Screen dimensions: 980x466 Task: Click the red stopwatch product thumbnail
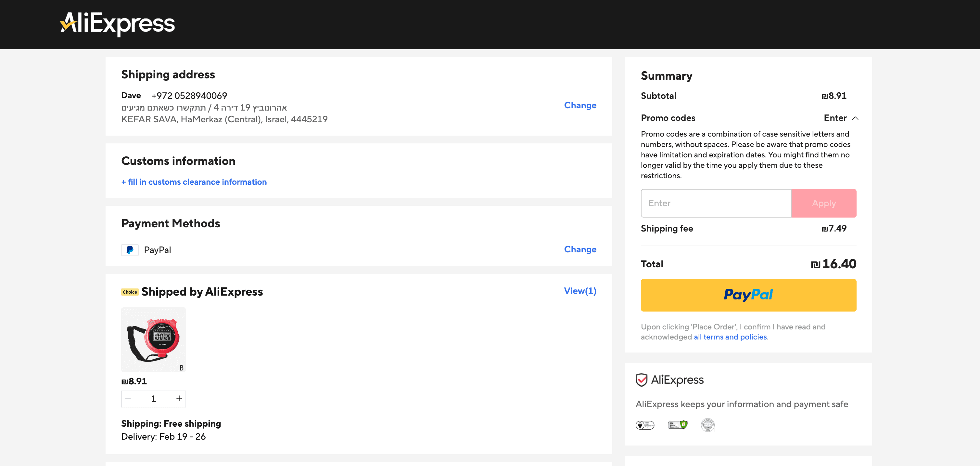point(154,340)
